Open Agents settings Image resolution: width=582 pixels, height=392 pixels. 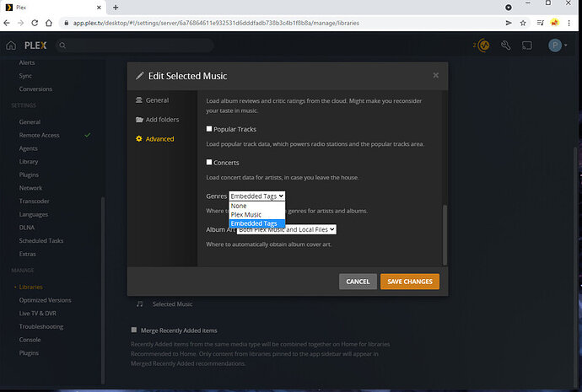(x=28, y=148)
